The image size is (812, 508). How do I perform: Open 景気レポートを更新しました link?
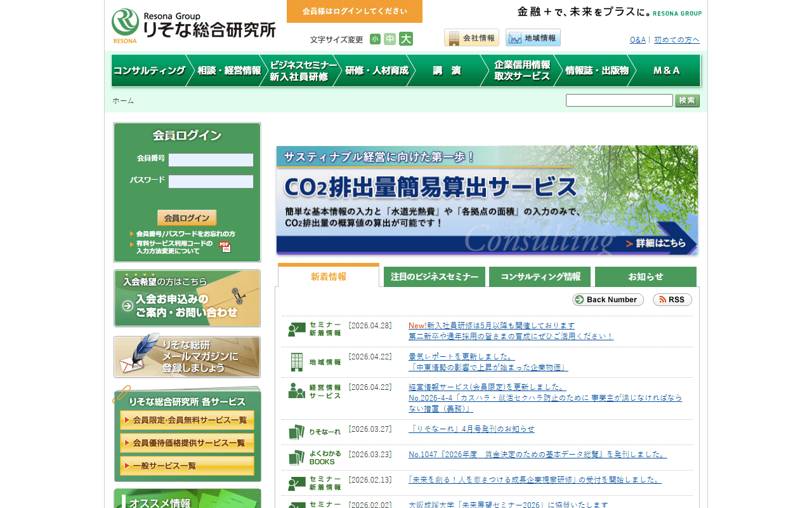488,362
